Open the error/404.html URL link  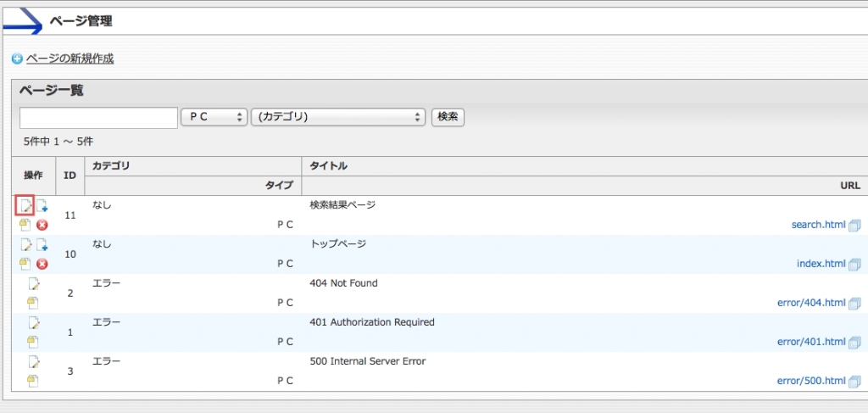click(x=811, y=303)
